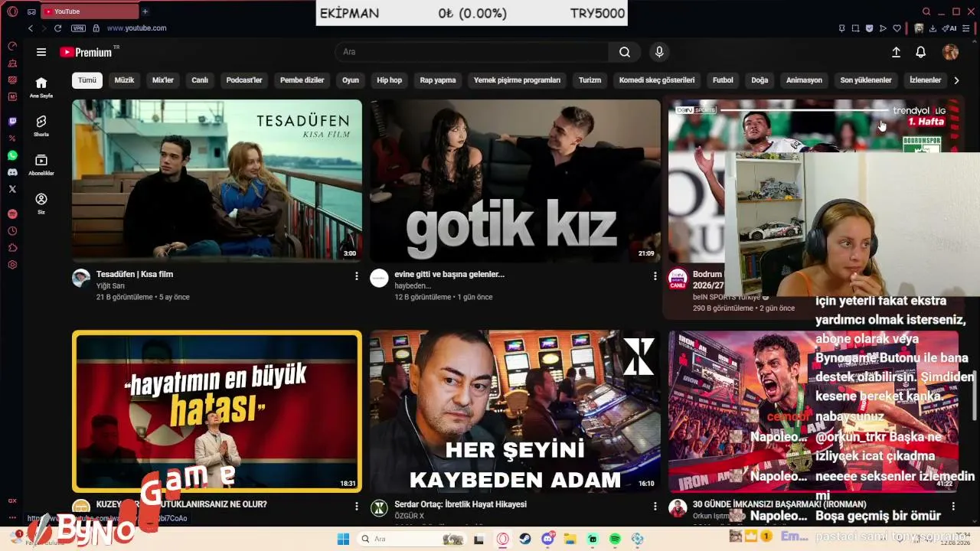Select the Pembe diziler category chip
The width and height of the screenshot is (980, 551).
[302, 80]
